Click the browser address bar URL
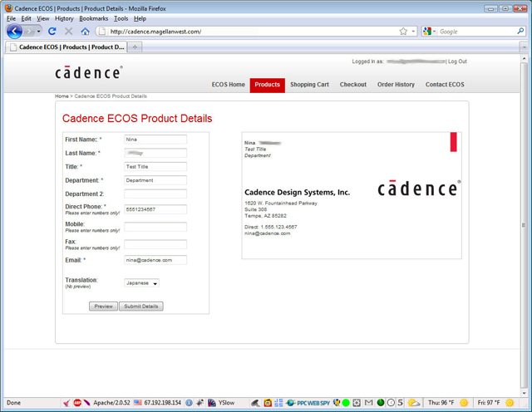 [155, 32]
